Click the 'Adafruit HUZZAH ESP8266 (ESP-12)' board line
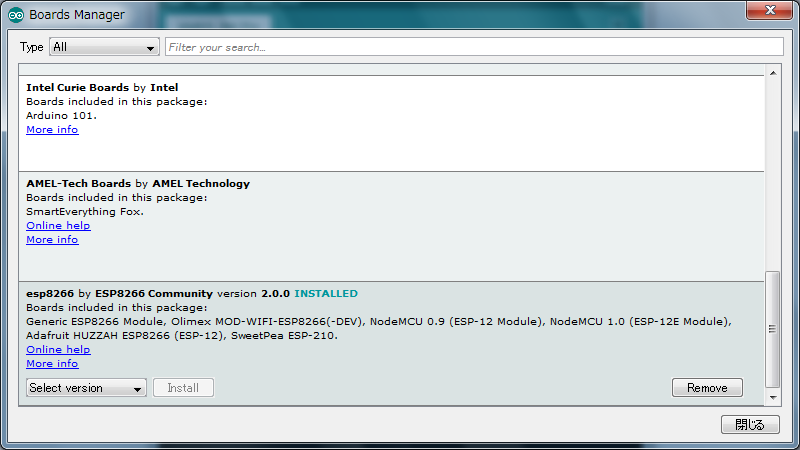This screenshot has width=800, height=450. [x=125, y=335]
